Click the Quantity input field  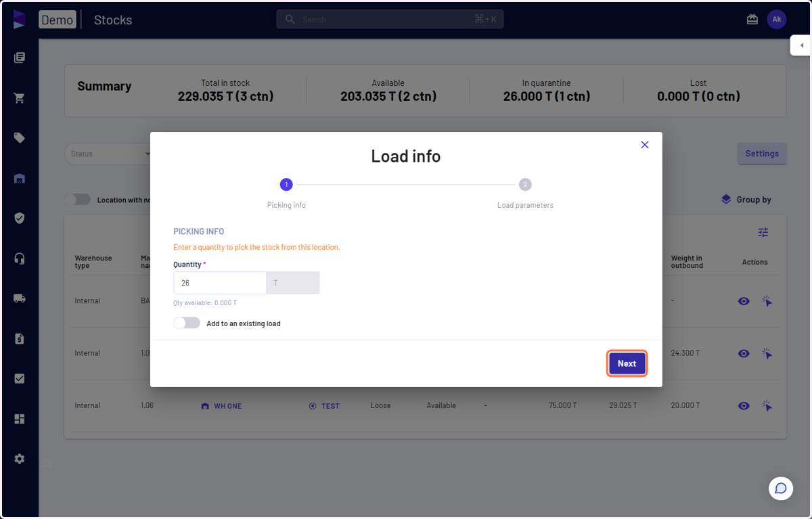tap(220, 283)
